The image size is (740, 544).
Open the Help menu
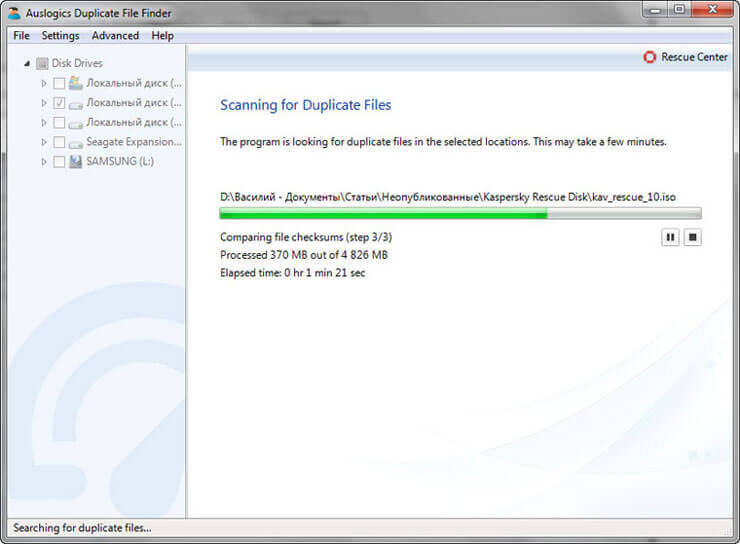[162, 36]
